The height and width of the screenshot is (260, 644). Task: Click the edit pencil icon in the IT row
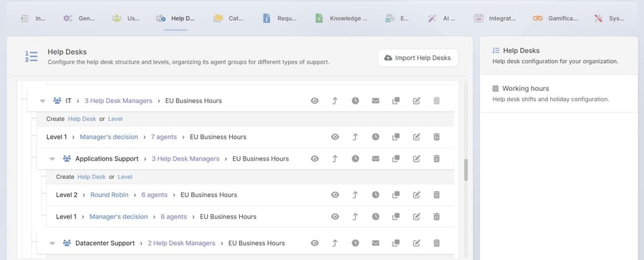416,100
